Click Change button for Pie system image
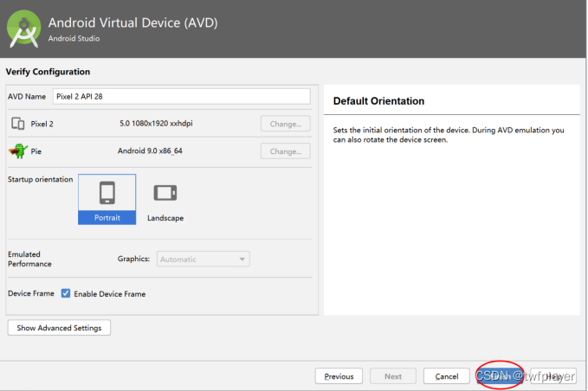 (x=286, y=151)
